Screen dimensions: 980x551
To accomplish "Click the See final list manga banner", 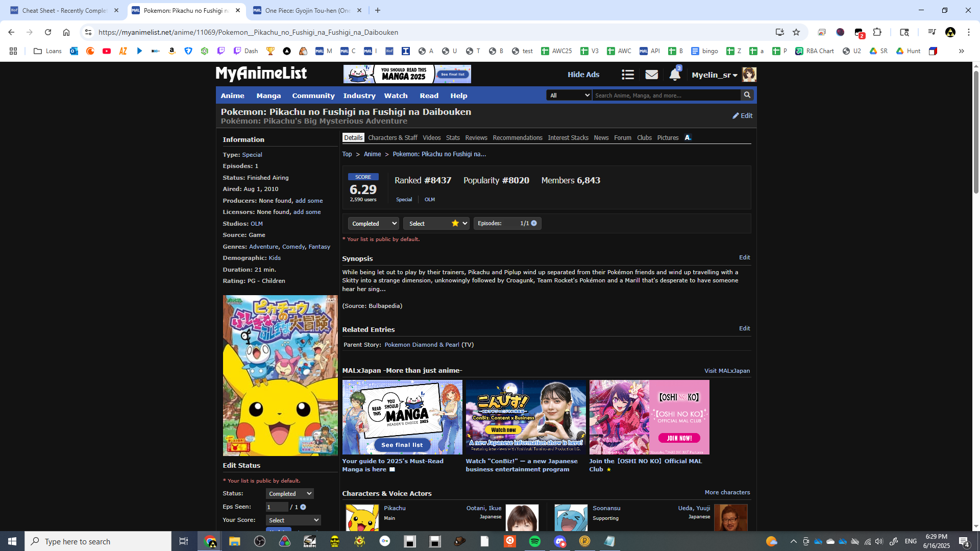I will [402, 417].
